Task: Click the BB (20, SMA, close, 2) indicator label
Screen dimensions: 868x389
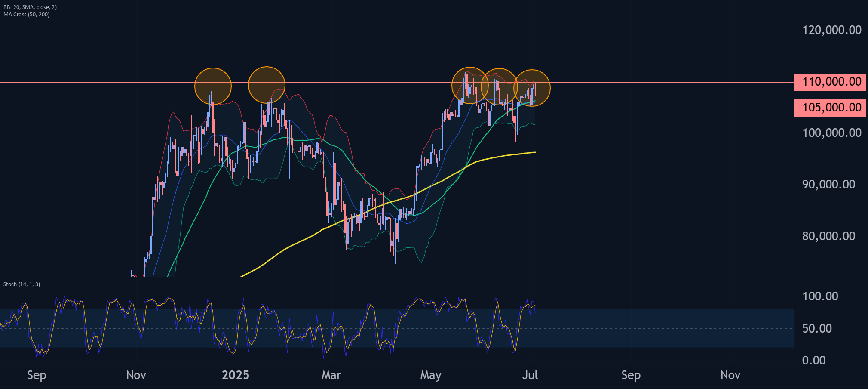Action: click(x=30, y=7)
